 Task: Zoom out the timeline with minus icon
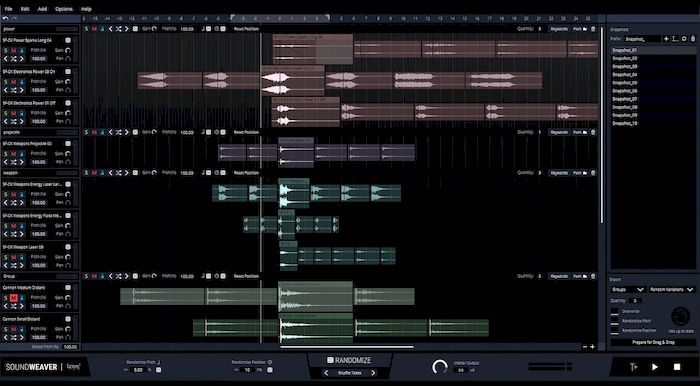[x=585, y=347]
